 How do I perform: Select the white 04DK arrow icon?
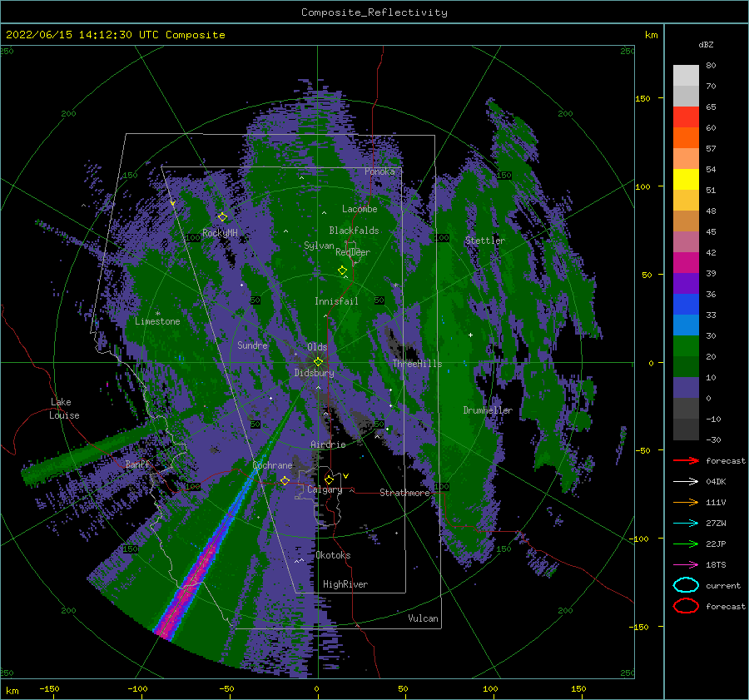686,481
